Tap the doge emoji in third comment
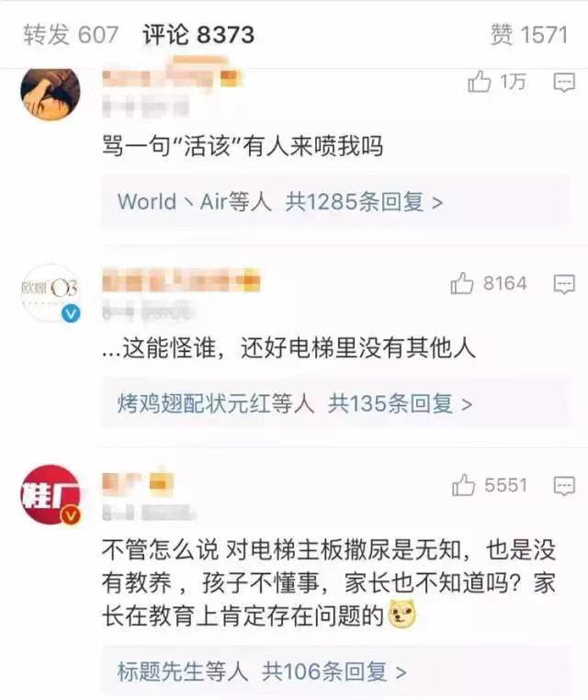This screenshot has width=588, height=700. point(402,615)
